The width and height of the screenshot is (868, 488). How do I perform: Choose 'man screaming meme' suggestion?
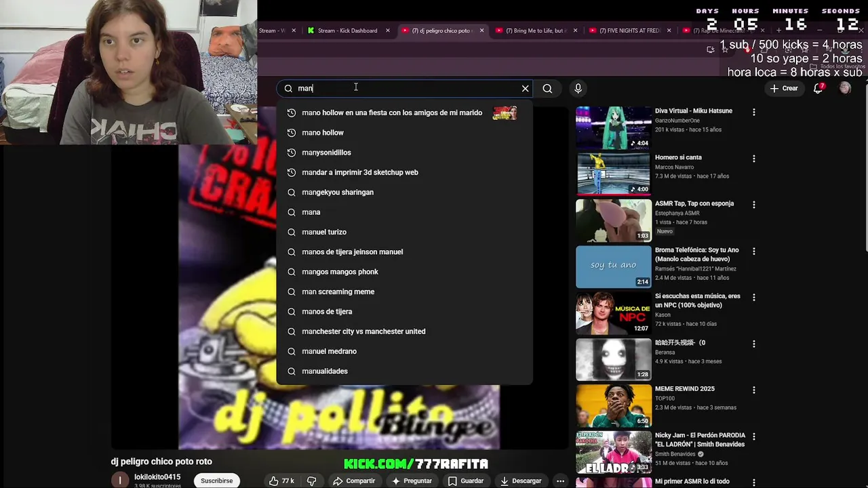[404, 291]
